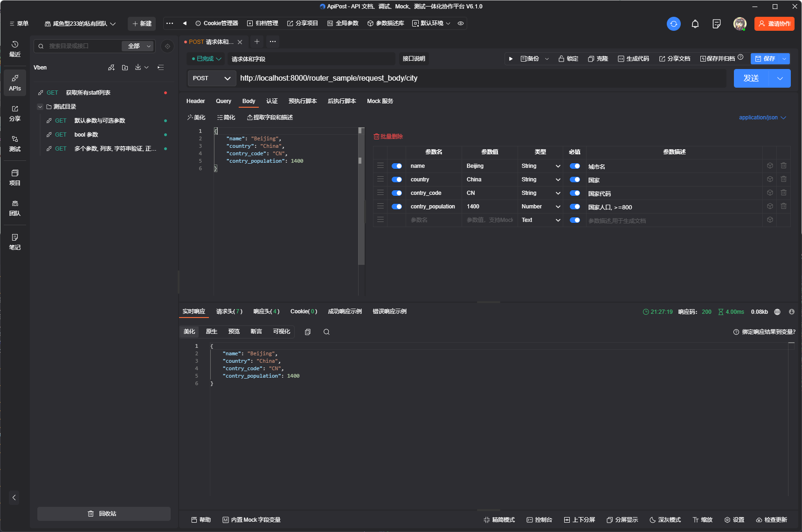802x532 pixels.
Task: Open the 项目 project sidebar section
Action: point(15,178)
